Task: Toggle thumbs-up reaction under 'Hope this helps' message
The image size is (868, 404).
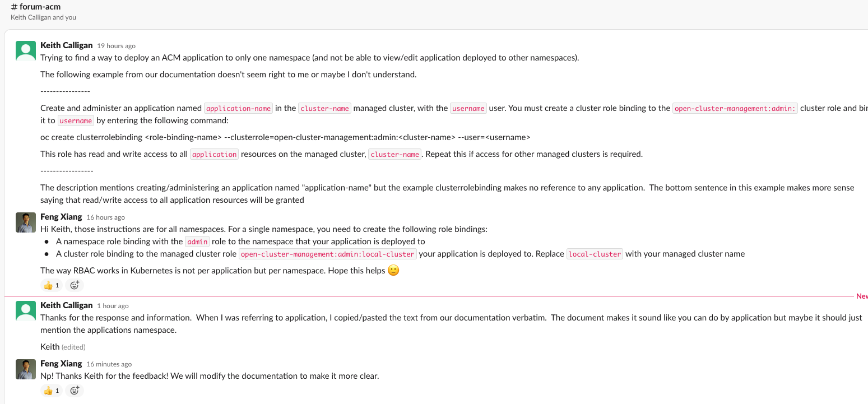Action: 51,285
